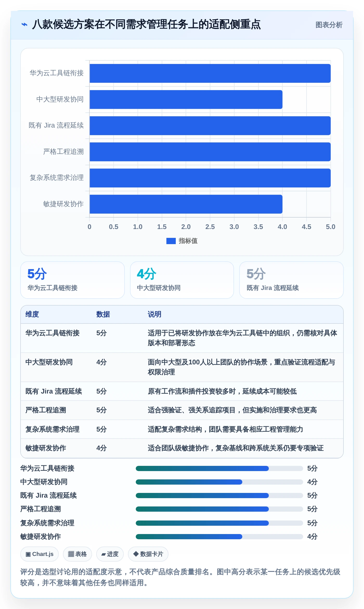The height and width of the screenshot is (609, 364).
Task: Select the 既有 Jira 流程延续 table row name
Action: (x=54, y=391)
